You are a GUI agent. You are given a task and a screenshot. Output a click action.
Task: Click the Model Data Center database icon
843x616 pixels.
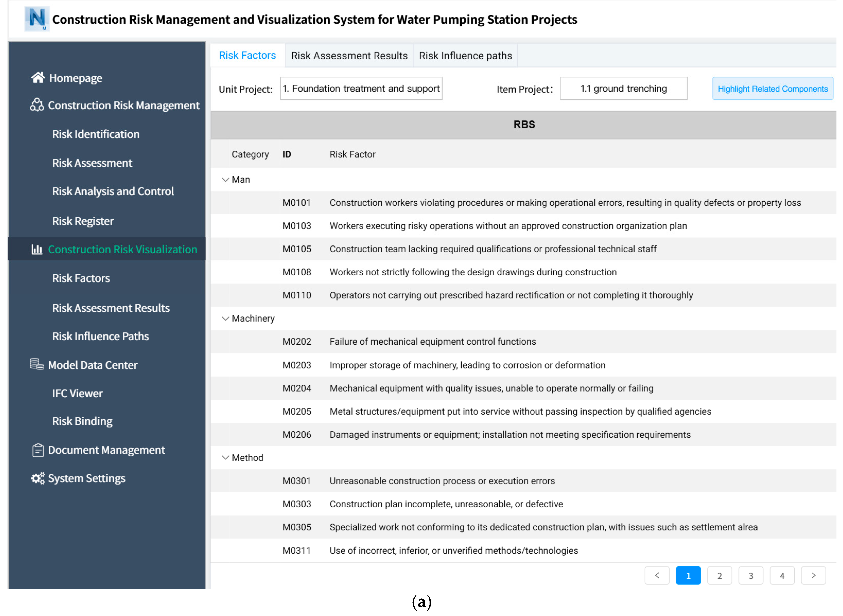(x=36, y=364)
